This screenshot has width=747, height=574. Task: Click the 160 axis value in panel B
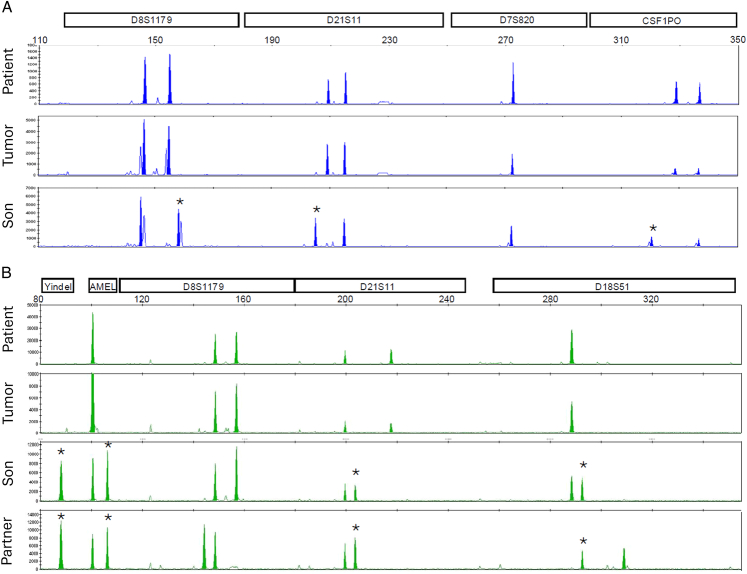(243, 299)
